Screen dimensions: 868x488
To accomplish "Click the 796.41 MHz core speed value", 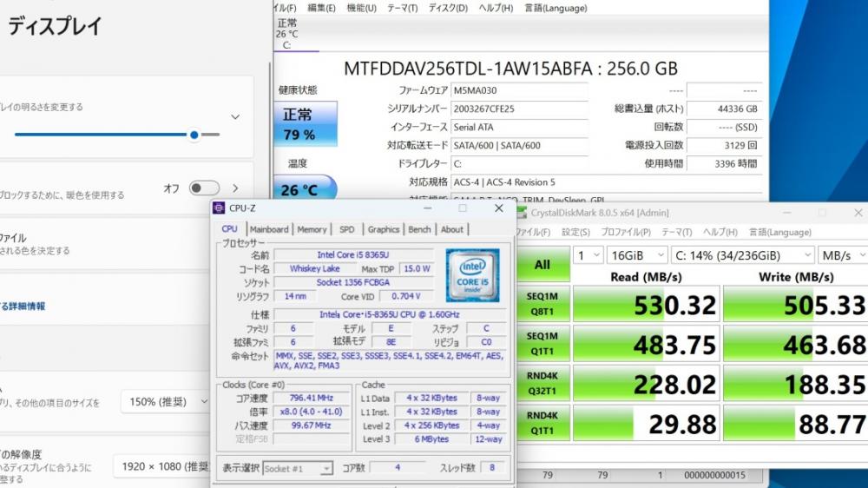I will point(311,398).
